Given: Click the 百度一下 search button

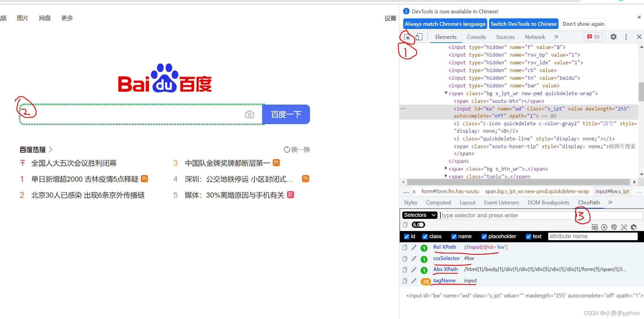Looking at the screenshot, I should [286, 114].
